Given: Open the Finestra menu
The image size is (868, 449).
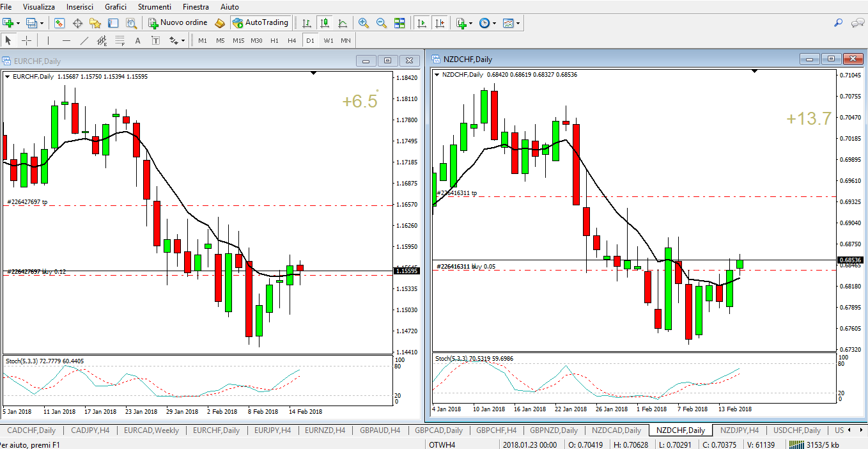Looking at the screenshot, I should click(x=196, y=6).
